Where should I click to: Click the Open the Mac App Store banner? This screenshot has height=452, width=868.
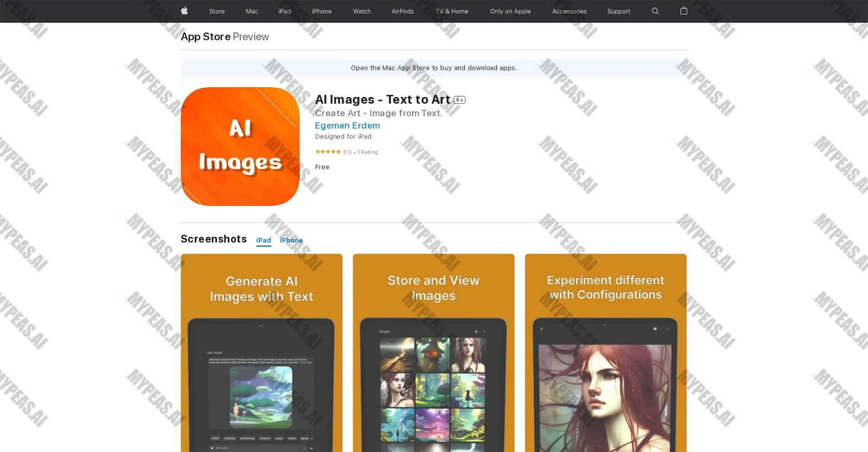point(434,68)
